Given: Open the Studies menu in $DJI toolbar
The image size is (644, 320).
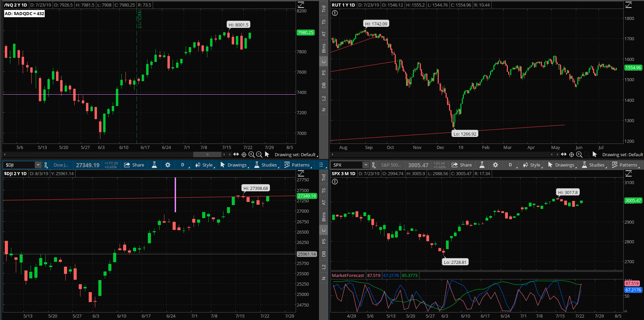Looking at the screenshot, I should click(266, 165).
